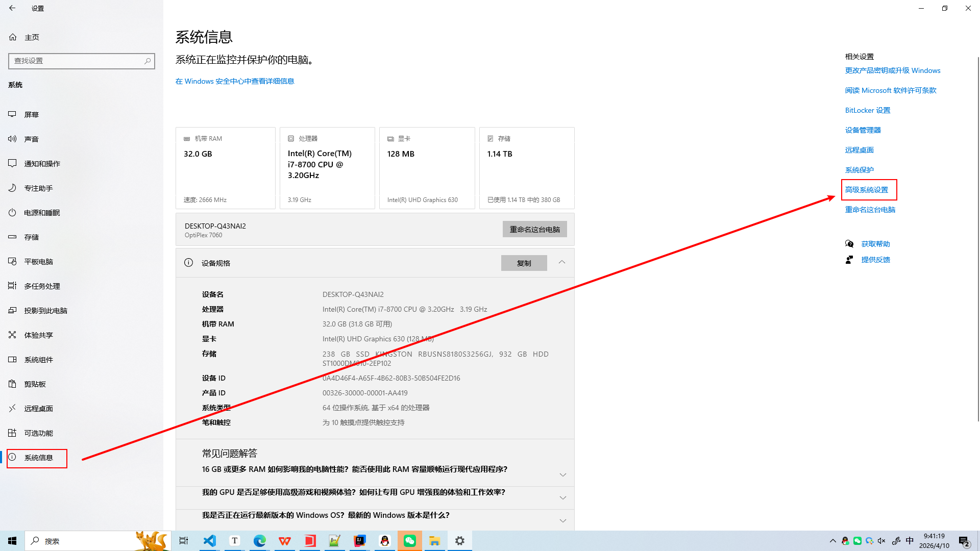Select the 剪贴板 clipboard icon in sidebar
The image size is (980, 551).
click(x=12, y=384)
